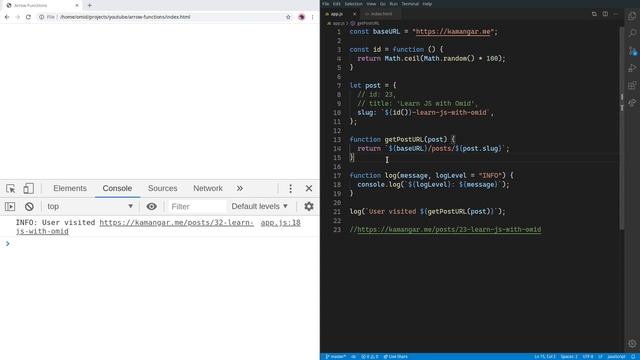The image size is (640, 360).
Task: Go back in the Chrome browser
Action: 7,17
